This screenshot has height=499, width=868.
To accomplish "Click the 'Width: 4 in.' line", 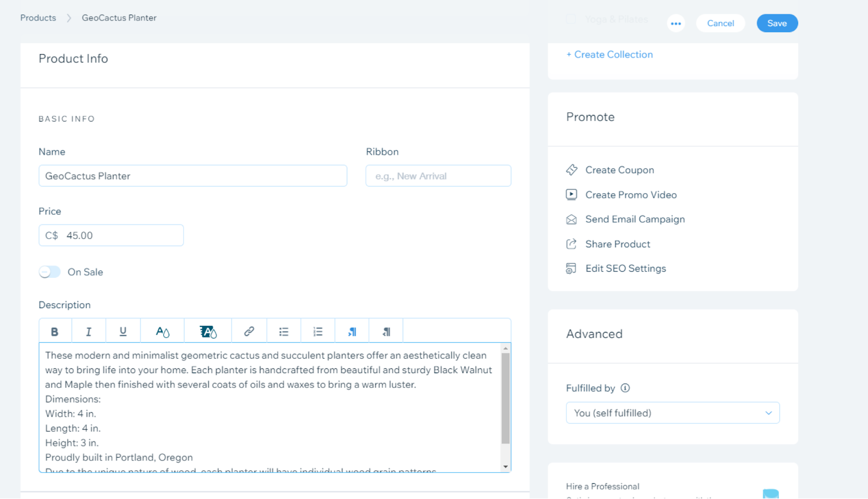I will click(x=71, y=413).
